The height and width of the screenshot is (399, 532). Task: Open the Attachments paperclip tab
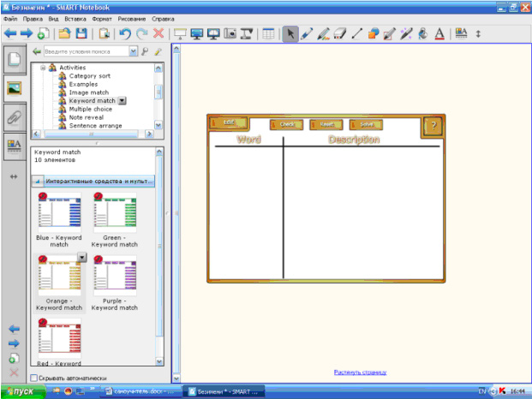(x=14, y=117)
